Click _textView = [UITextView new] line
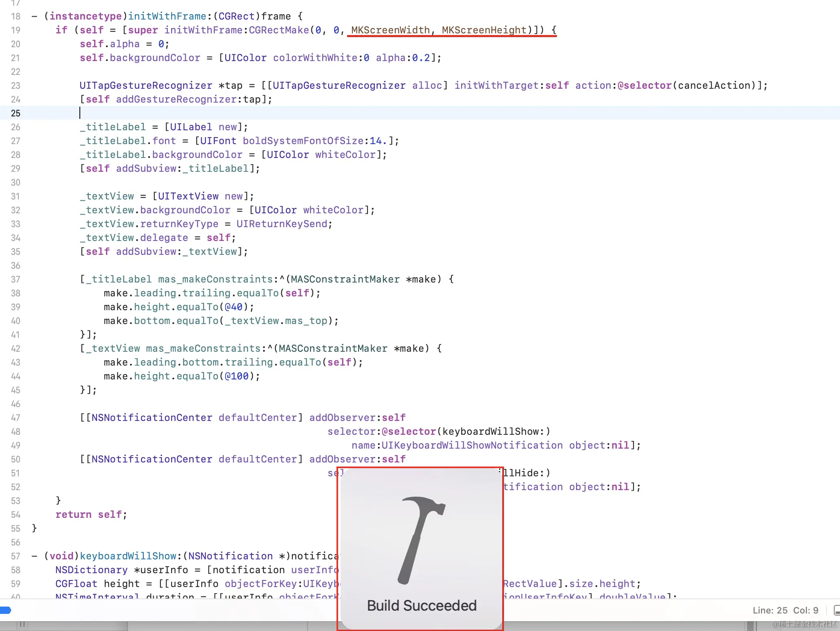Screen dimensions: 840x631 [x=167, y=196]
